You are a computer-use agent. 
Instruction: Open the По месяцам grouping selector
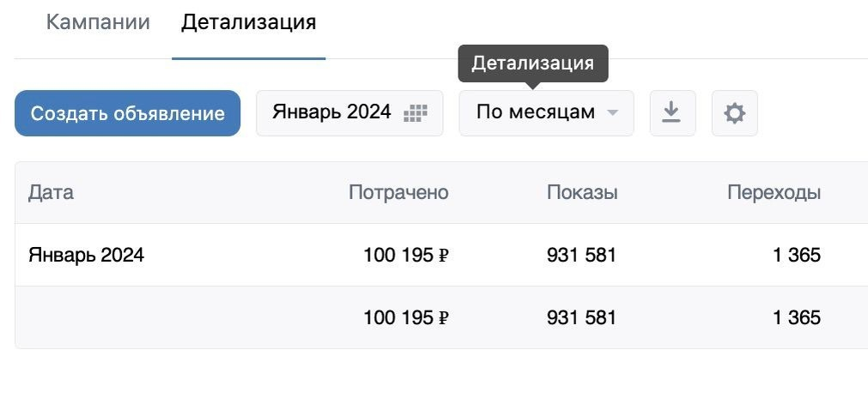pos(546,112)
